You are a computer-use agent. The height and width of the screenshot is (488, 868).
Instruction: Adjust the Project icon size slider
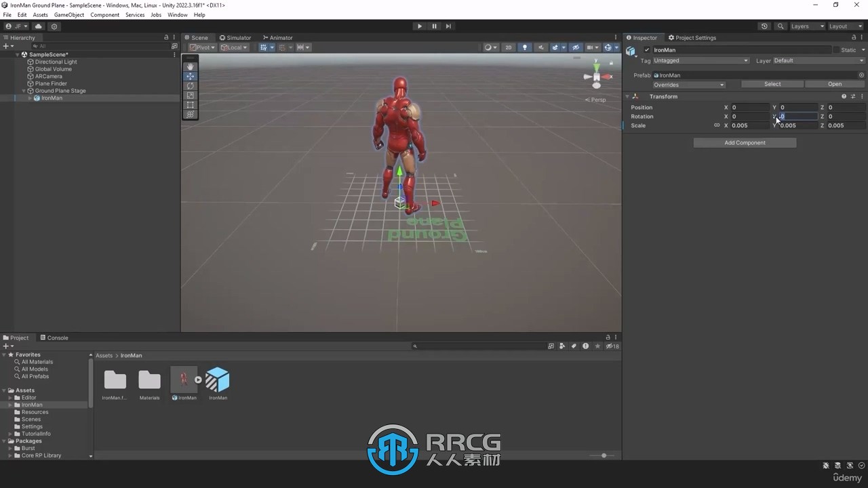pos(604,455)
